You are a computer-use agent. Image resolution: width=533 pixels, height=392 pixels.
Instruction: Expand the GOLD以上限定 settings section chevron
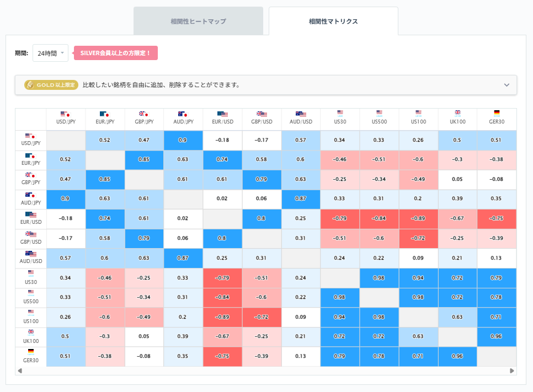pos(507,85)
